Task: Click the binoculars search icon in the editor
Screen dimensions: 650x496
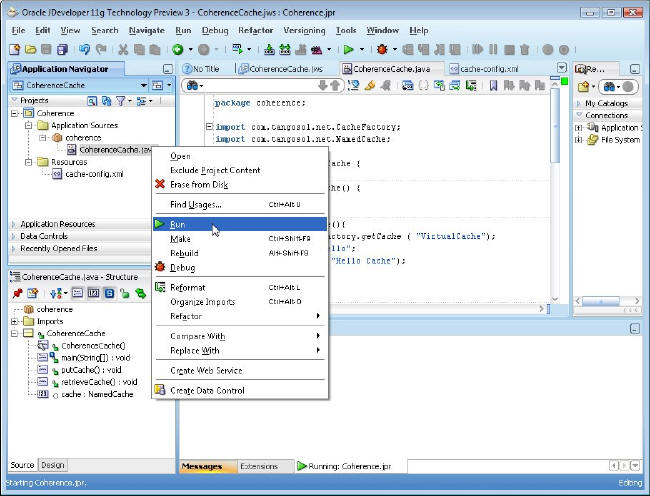Action: pyautogui.click(x=191, y=86)
